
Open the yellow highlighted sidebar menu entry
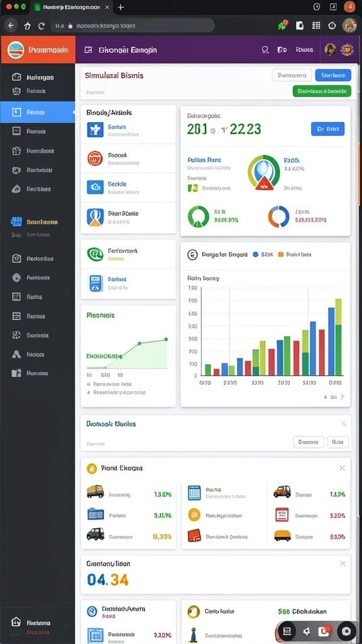click(37, 222)
